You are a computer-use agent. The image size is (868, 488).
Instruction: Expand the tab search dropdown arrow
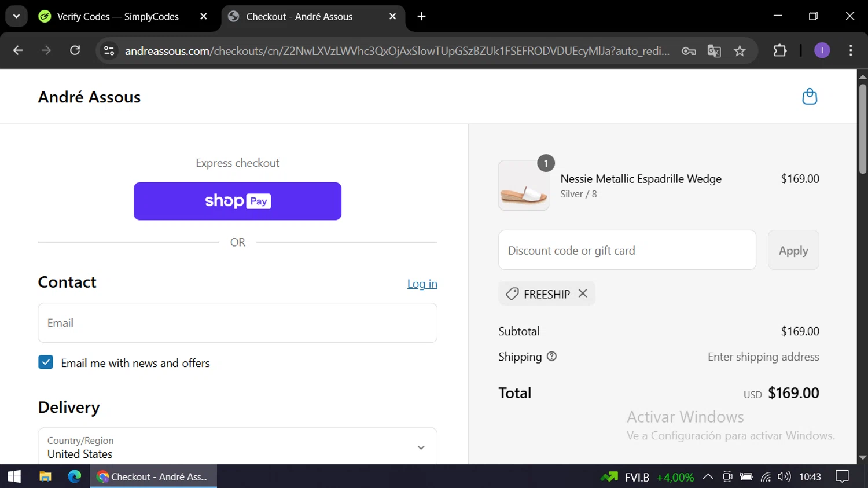click(x=16, y=16)
